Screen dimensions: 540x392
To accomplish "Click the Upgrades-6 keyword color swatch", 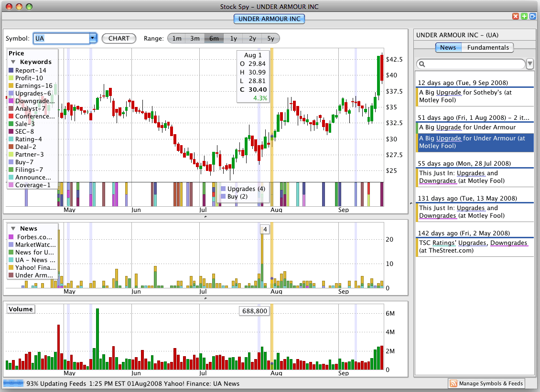I will click(x=11, y=93).
